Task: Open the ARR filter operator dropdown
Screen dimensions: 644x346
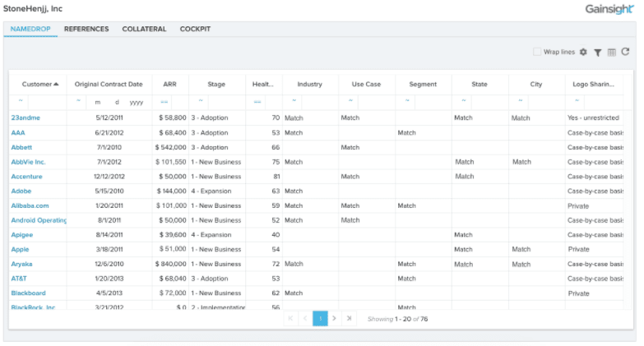Action: coord(164,102)
